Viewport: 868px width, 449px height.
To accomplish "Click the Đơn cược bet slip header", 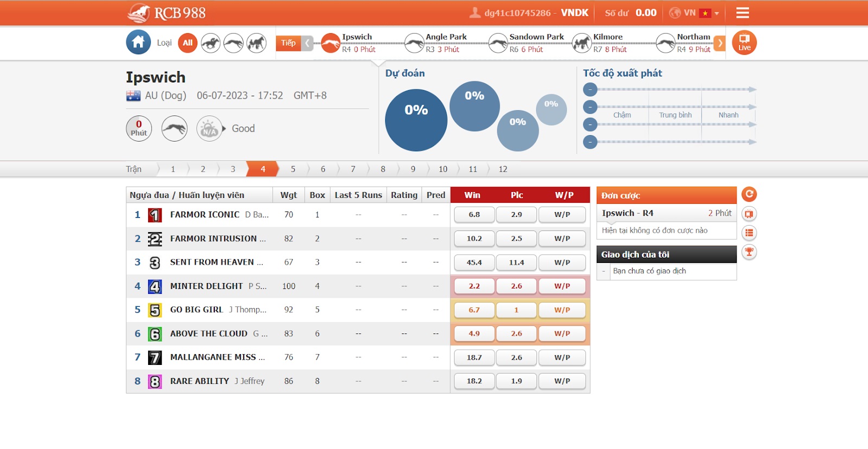I will pyautogui.click(x=667, y=196).
